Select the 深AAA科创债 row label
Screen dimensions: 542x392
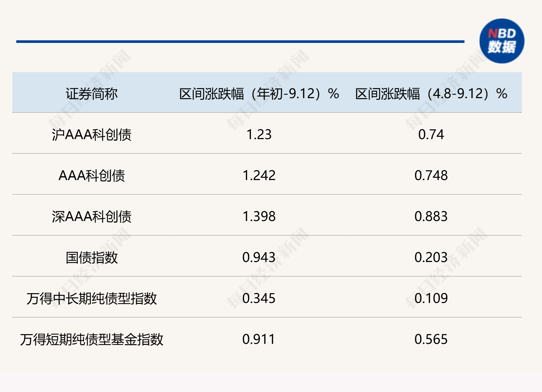pos(91,216)
